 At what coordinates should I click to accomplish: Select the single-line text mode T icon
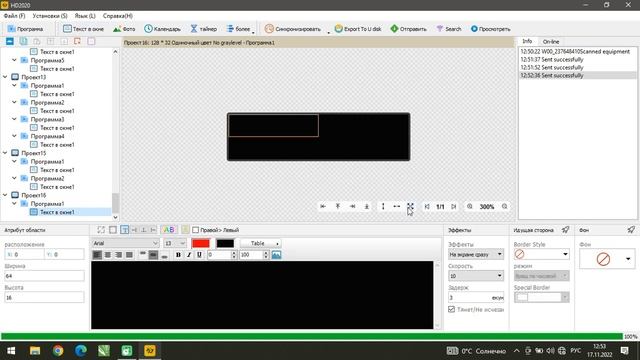(125, 230)
